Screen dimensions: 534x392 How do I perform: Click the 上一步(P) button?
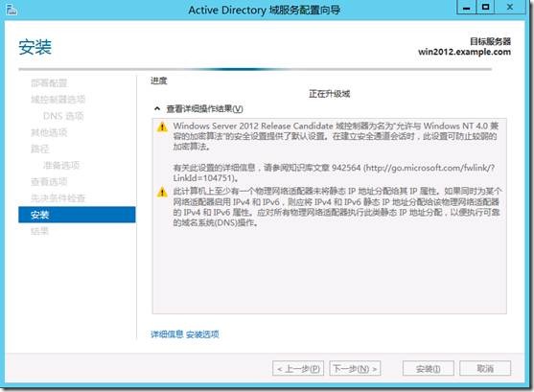point(298,368)
